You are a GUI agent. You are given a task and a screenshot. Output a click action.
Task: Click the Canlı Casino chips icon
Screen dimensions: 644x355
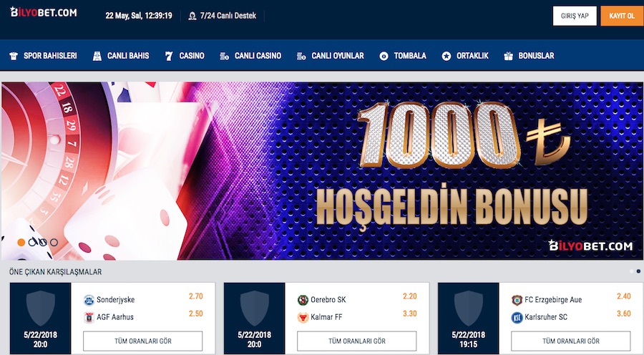coord(224,57)
